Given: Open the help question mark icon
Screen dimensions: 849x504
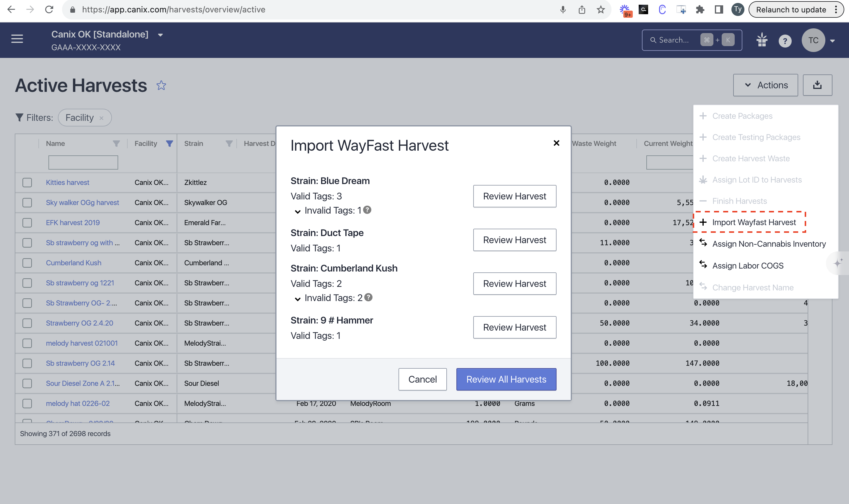Looking at the screenshot, I should pyautogui.click(x=785, y=41).
